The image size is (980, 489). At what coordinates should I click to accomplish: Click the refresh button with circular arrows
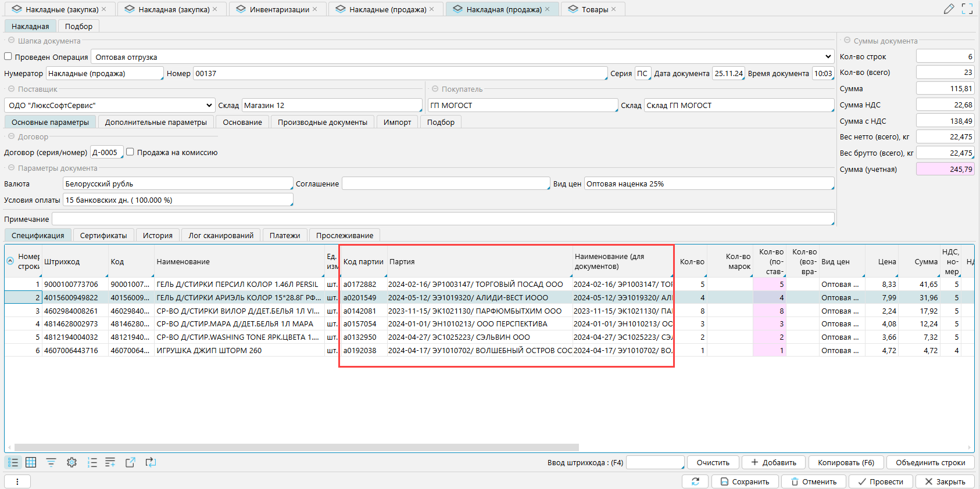point(695,481)
